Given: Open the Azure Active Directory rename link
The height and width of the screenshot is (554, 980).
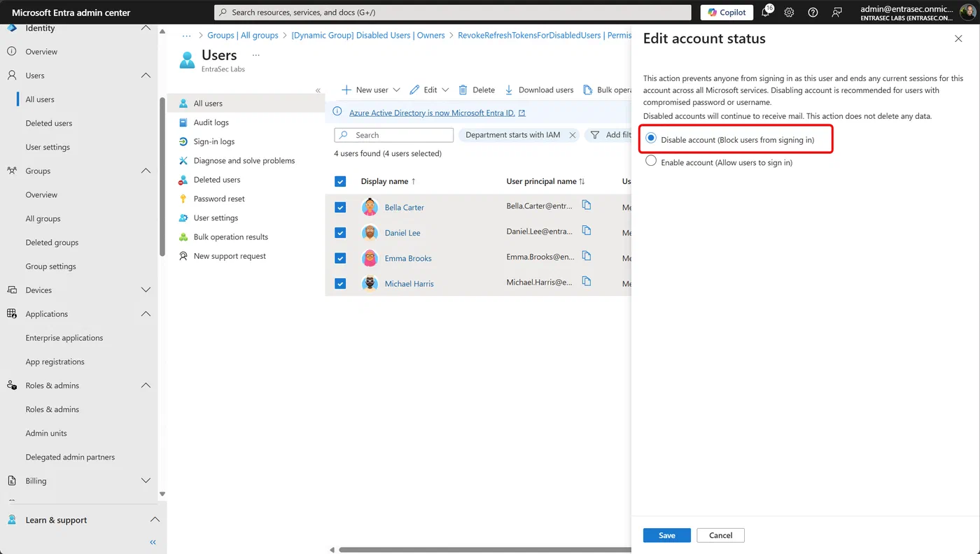Looking at the screenshot, I should click(x=437, y=113).
